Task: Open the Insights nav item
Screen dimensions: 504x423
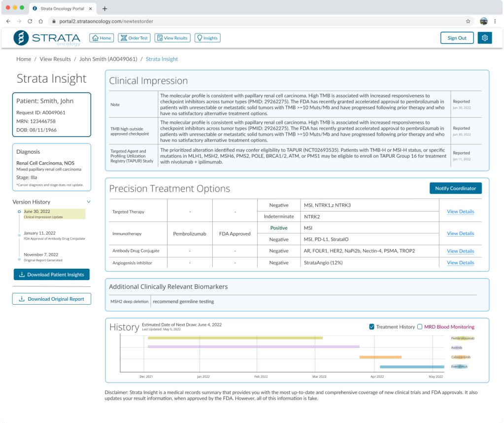Action: [x=207, y=38]
